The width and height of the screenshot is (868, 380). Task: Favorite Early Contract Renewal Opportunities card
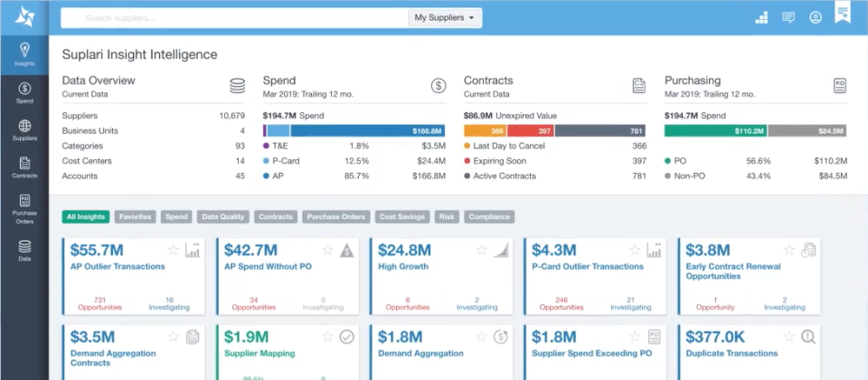pos(789,250)
